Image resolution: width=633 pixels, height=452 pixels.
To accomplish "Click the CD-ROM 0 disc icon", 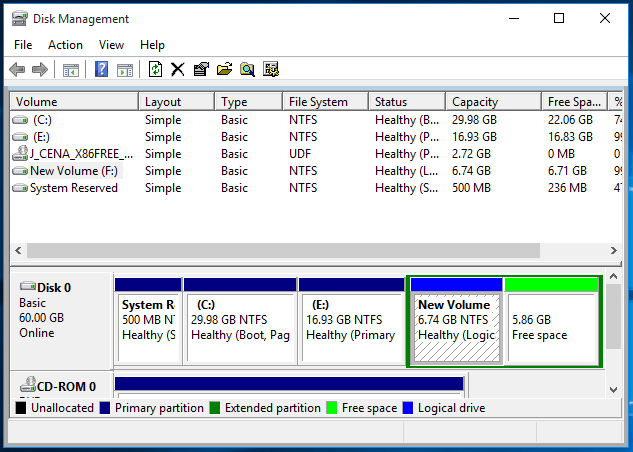I will tap(28, 384).
